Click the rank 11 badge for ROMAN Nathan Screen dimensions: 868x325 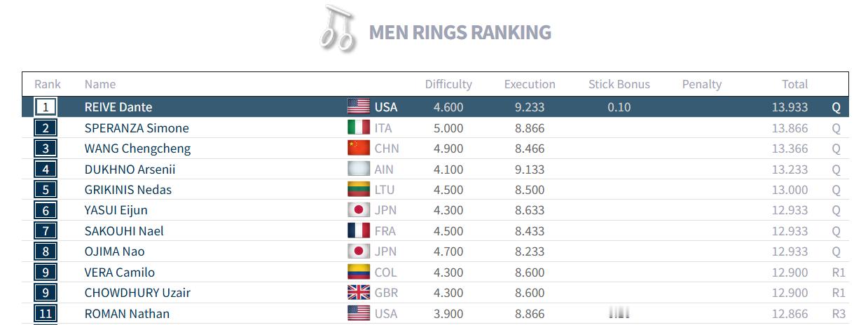click(x=46, y=314)
